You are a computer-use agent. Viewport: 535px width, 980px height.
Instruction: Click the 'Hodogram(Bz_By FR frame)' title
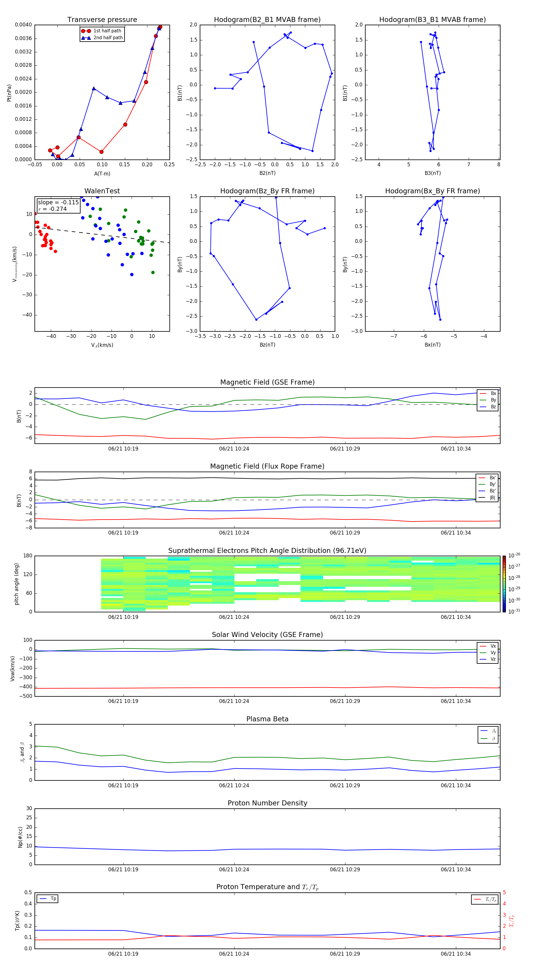point(267,191)
